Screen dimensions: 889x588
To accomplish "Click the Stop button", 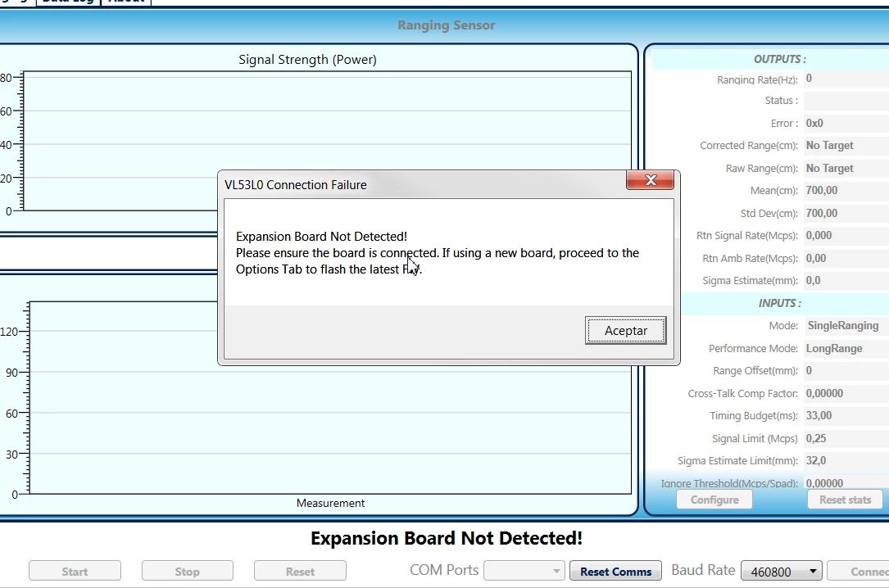I will (187, 571).
